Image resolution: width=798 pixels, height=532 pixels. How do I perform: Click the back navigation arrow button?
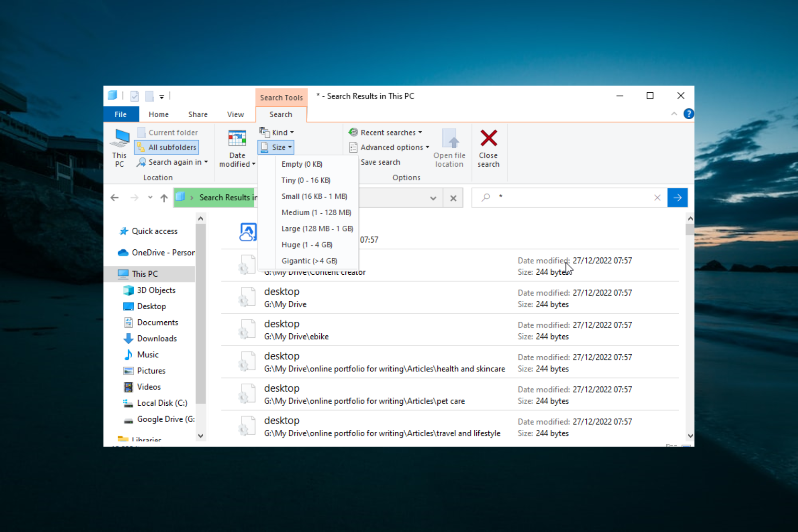(115, 198)
